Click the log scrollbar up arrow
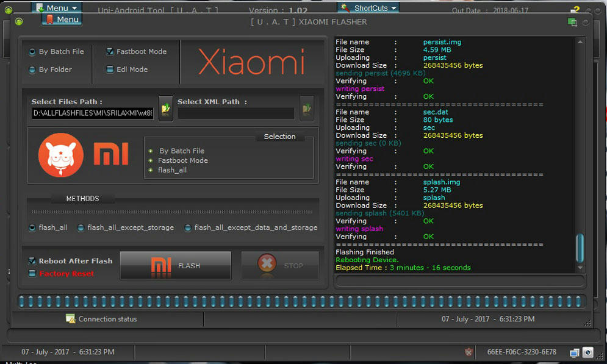This screenshot has width=607, height=364. (580, 42)
